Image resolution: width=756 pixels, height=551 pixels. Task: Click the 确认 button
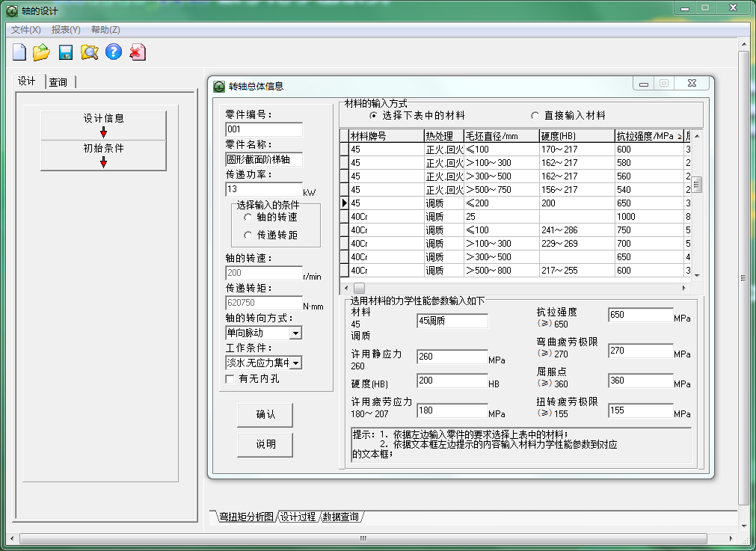coord(265,415)
